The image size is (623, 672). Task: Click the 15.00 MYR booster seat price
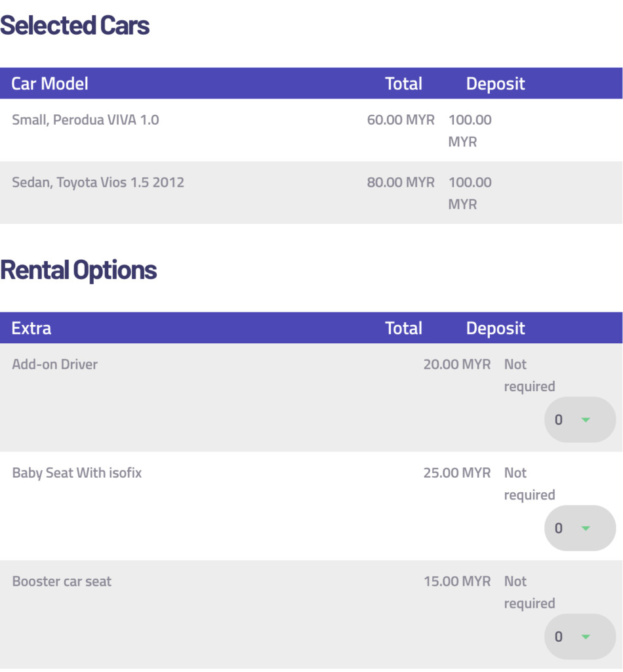point(456,581)
